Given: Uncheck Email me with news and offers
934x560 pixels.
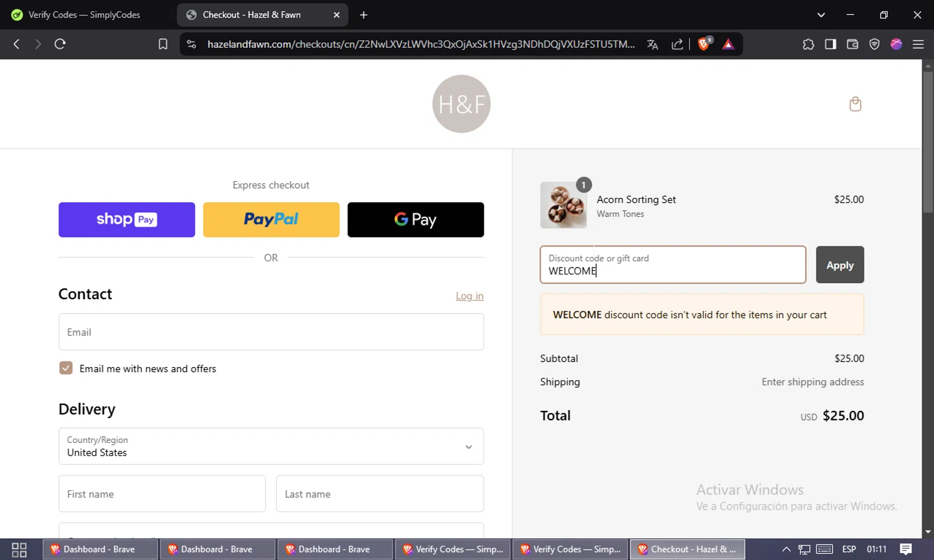Looking at the screenshot, I should [x=66, y=368].
